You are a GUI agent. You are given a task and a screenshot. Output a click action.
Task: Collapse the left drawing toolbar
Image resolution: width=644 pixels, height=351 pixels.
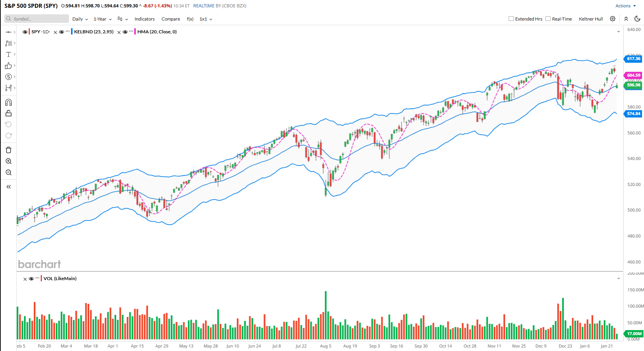[x=9, y=187]
